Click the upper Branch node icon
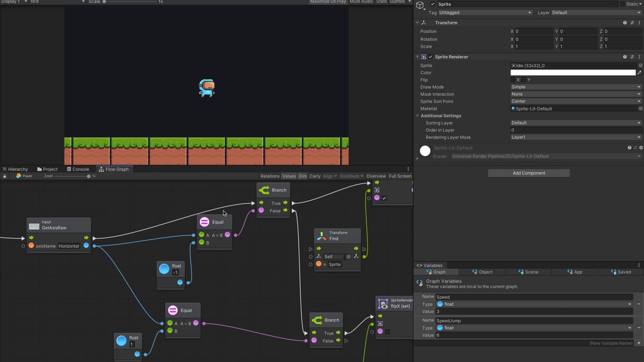The height and width of the screenshot is (362, 644). coord(264,190)
